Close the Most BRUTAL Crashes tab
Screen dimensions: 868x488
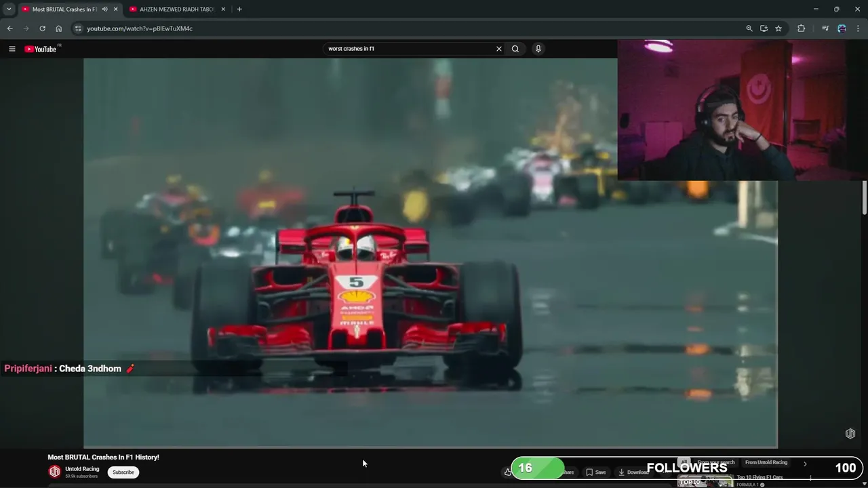(x=115, y=9)
